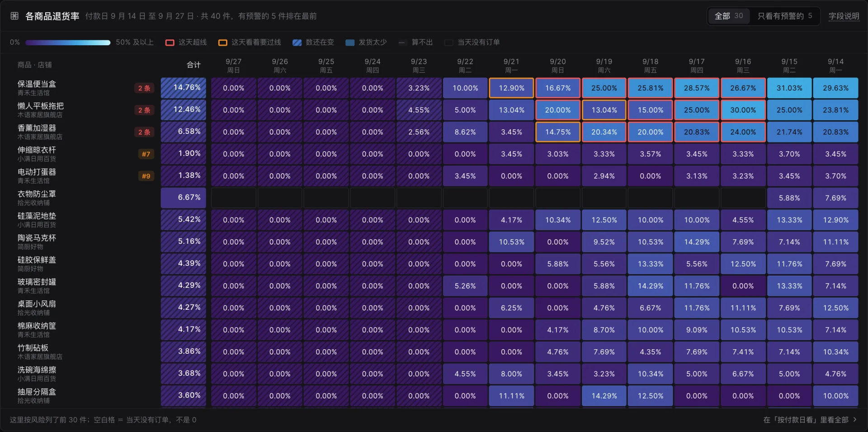The width and height of the screenshot is (868, 432).
Task: Click the 16.67% red-outlined cell under 9/20
Action: 558,88
